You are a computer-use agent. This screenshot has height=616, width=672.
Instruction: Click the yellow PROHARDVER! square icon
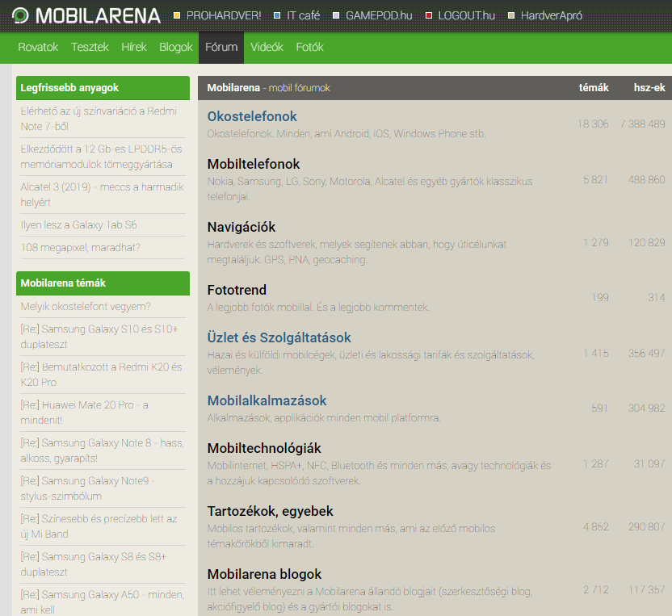pyautogui.click(x=177, y=16)
